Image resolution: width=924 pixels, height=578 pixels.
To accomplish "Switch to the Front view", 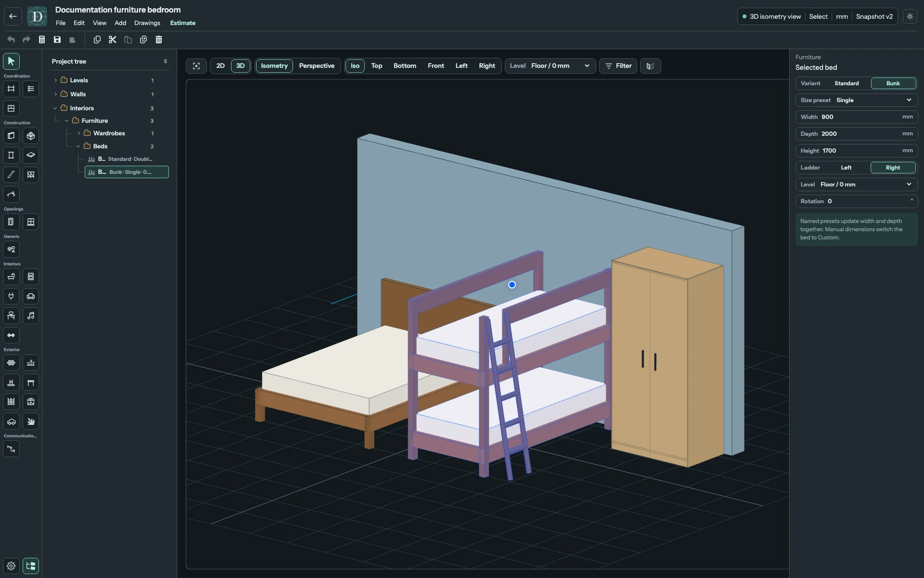I will point(436,66).
